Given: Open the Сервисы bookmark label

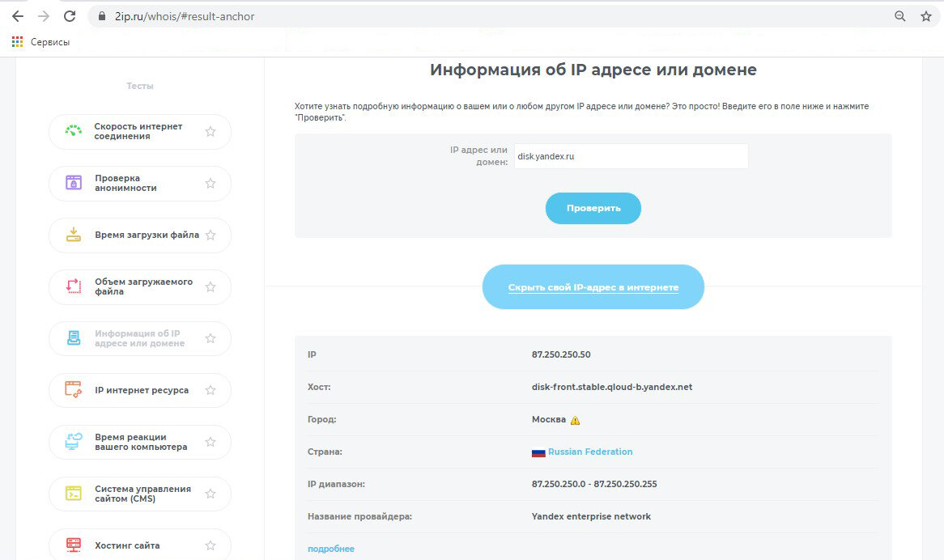Looking at the screenshot, I should click(50, 42).
